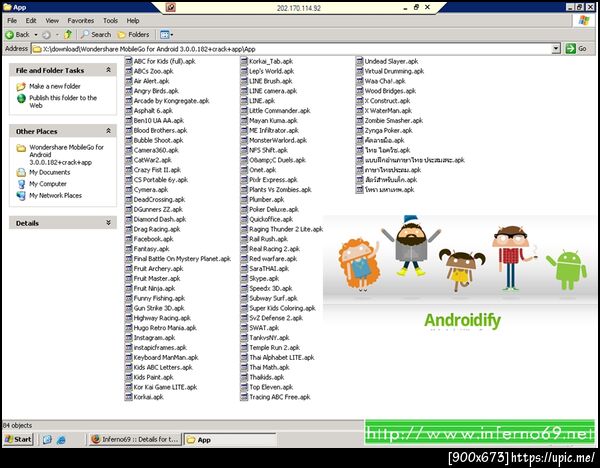Open My Documents link
600x468 pixels.
50,172
